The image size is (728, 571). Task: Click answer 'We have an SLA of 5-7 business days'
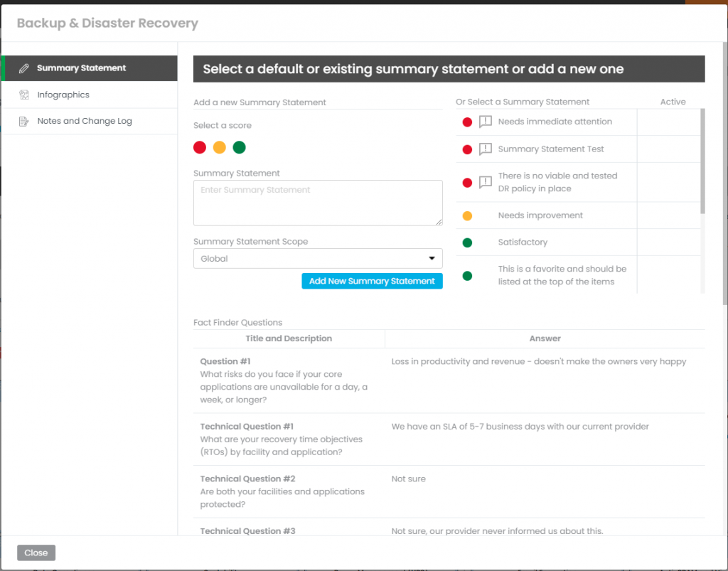pyautogui.click(x=520, y=426)
